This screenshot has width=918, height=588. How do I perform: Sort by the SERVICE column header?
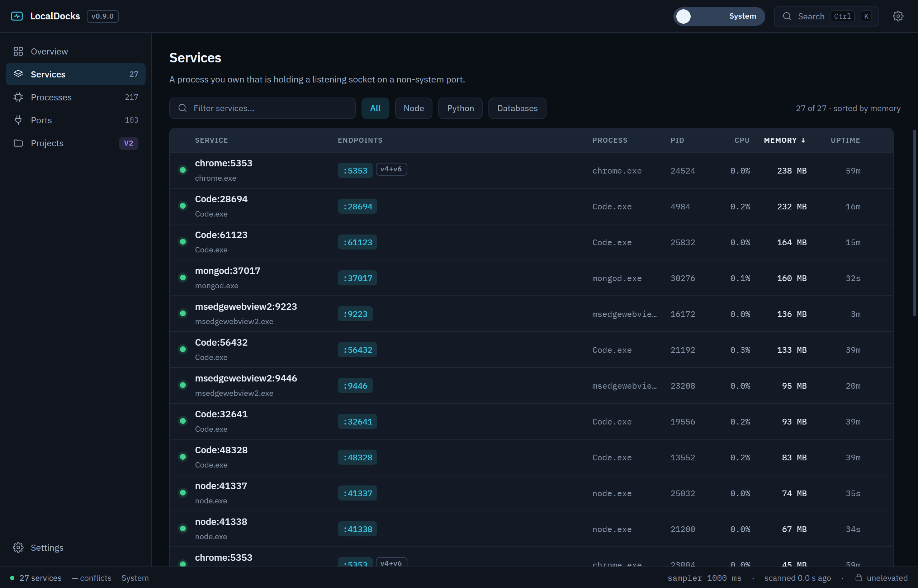(x=212, y=140)
